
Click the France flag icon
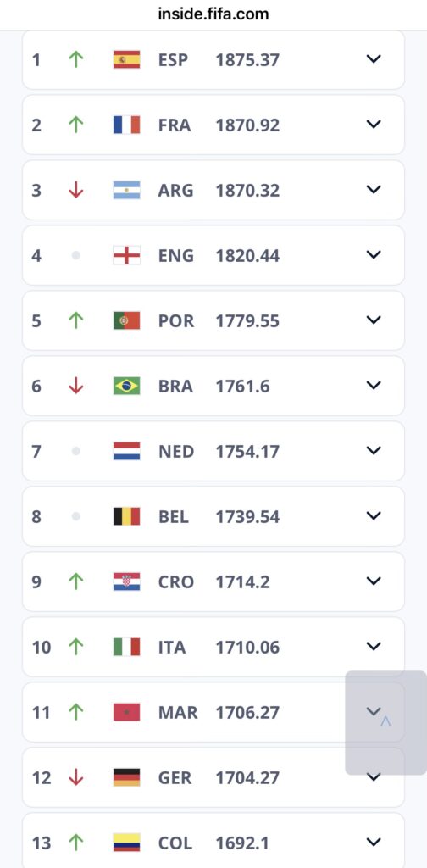click(x=127, y=125)
